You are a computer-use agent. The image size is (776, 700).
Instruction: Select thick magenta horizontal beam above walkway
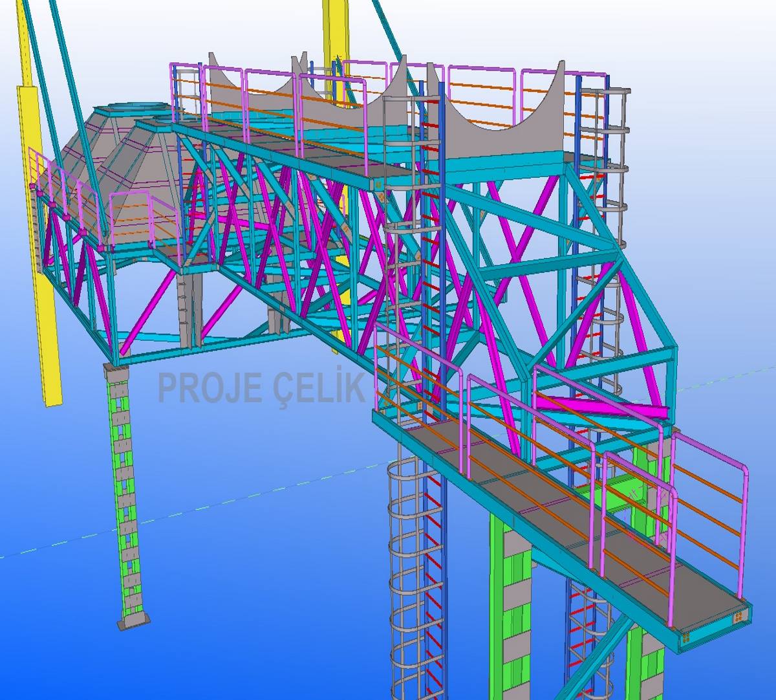pyautogui.click(x=601, y=407)
